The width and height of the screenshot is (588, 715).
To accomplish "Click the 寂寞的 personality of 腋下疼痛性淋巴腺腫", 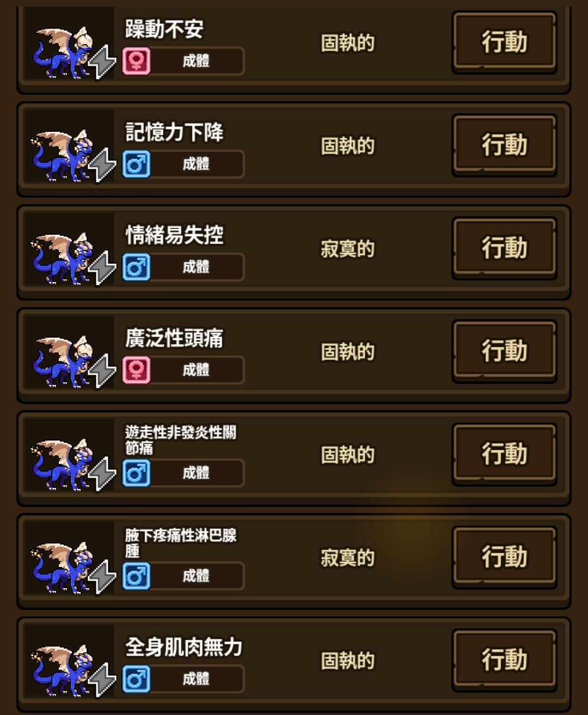I will 348,558.
